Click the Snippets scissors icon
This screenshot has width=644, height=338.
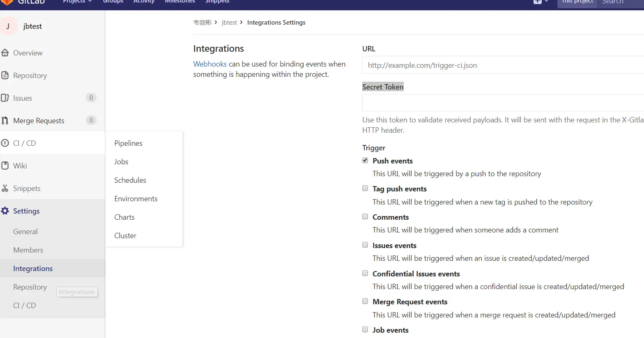point(5,189)
